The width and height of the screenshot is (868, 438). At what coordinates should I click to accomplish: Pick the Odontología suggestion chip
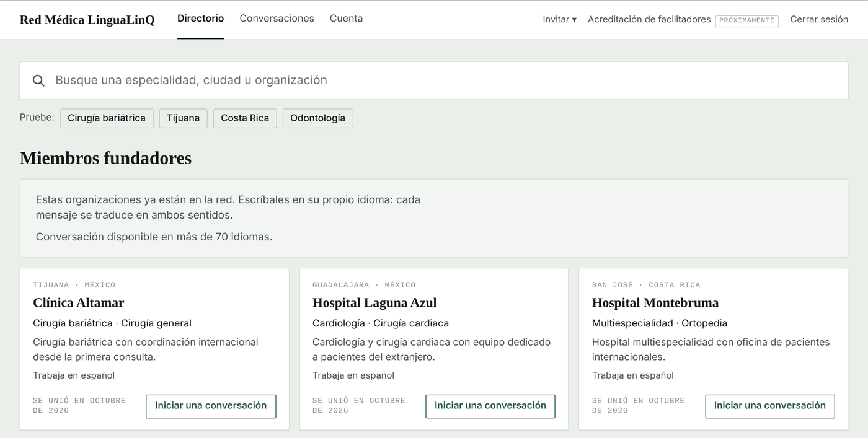point(317,118)
